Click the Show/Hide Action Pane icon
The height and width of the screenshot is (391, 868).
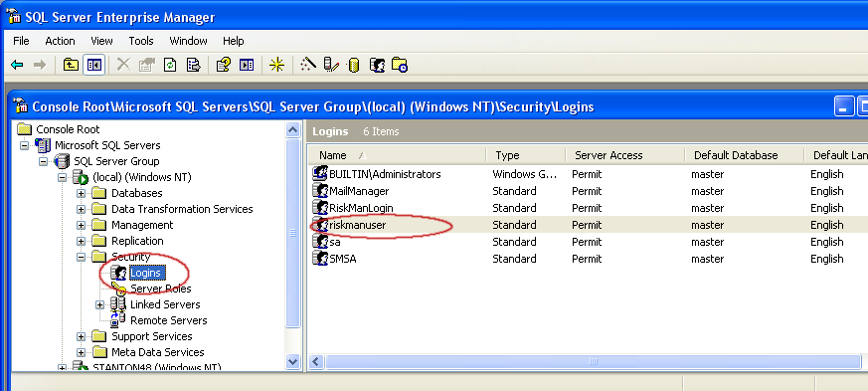click(247, 65)
